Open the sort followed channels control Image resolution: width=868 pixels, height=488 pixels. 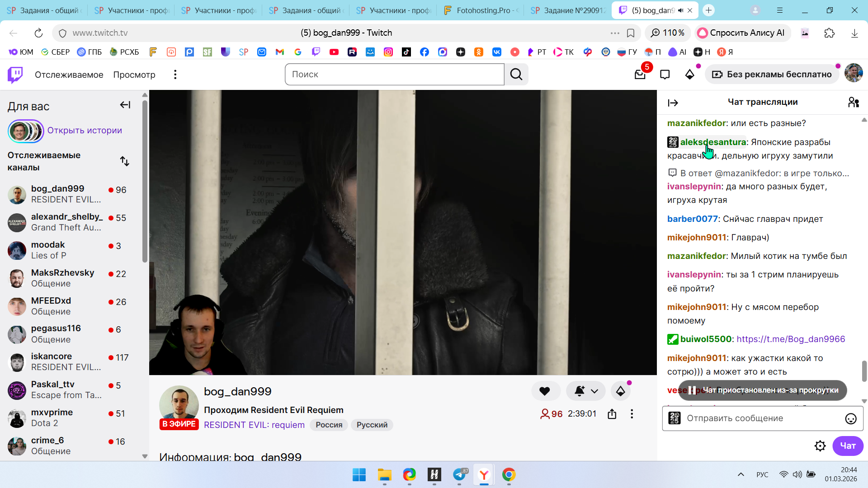[124, 161]
